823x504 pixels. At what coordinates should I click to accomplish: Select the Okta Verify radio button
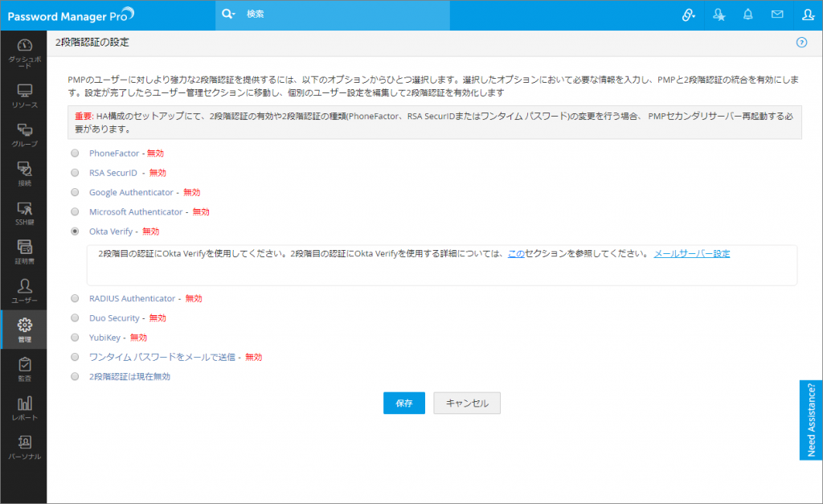[75, 232]
